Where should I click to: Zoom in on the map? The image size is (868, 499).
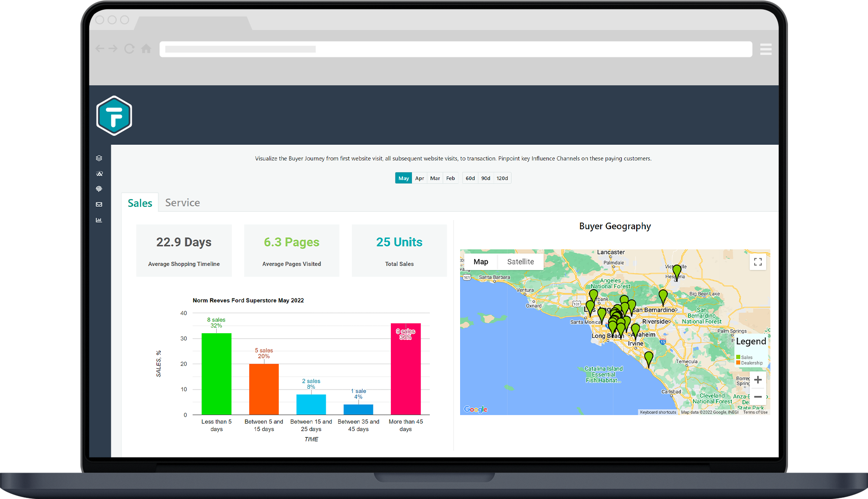(758, 380)
